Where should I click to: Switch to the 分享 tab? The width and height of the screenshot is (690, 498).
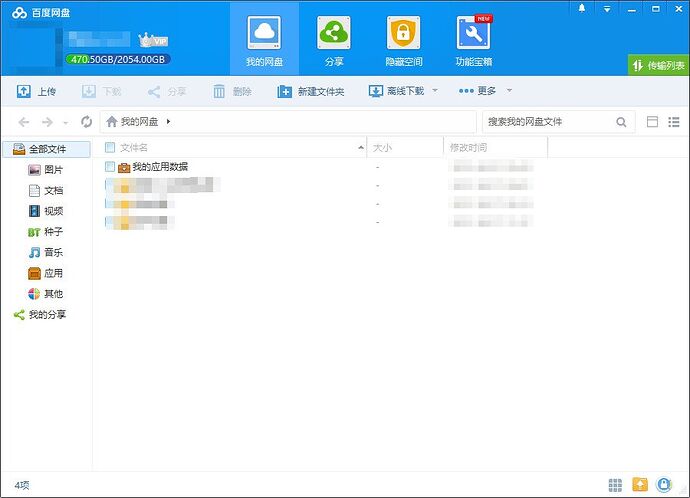click(x=334, y=39)
